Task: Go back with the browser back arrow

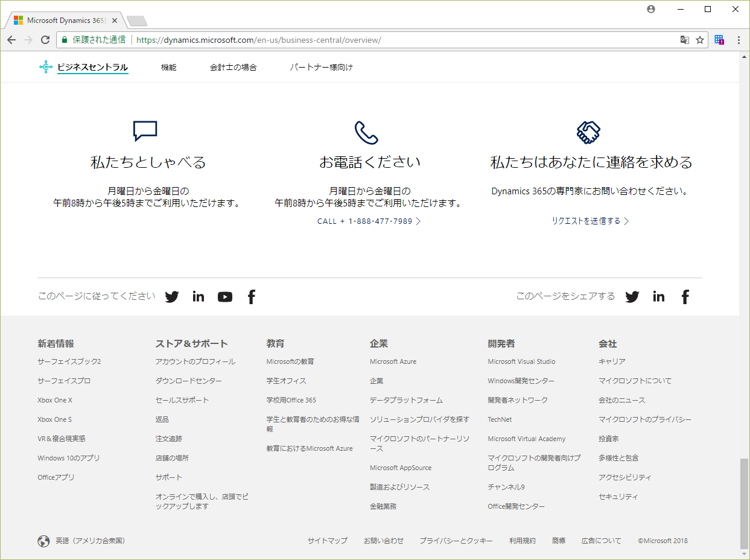Action: (11, 40)
